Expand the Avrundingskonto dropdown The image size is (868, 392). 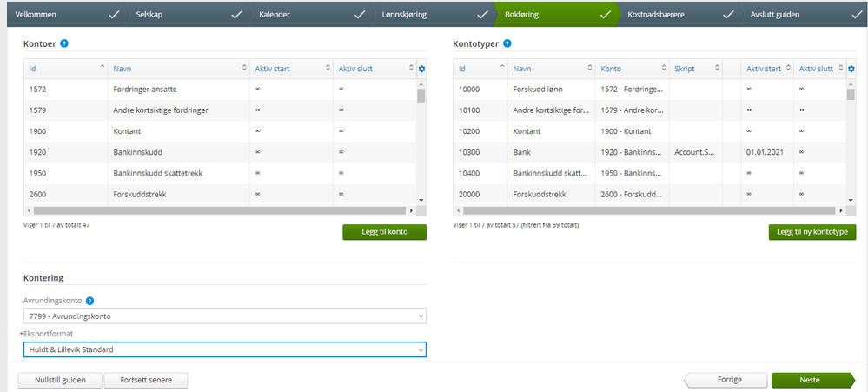tap(225, 316)
